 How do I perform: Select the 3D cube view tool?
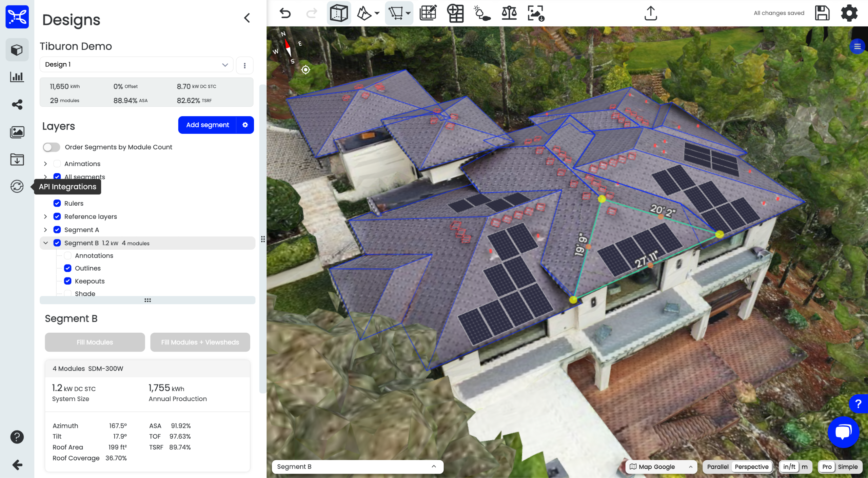click(x=338, y=13)
